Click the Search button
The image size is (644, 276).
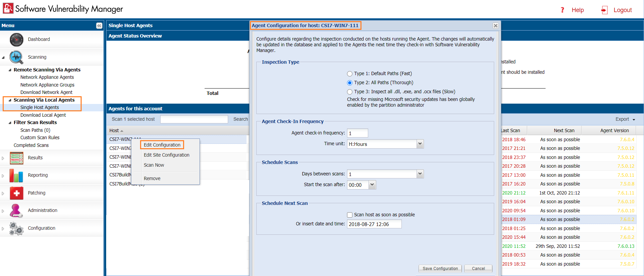pos(241,119)
